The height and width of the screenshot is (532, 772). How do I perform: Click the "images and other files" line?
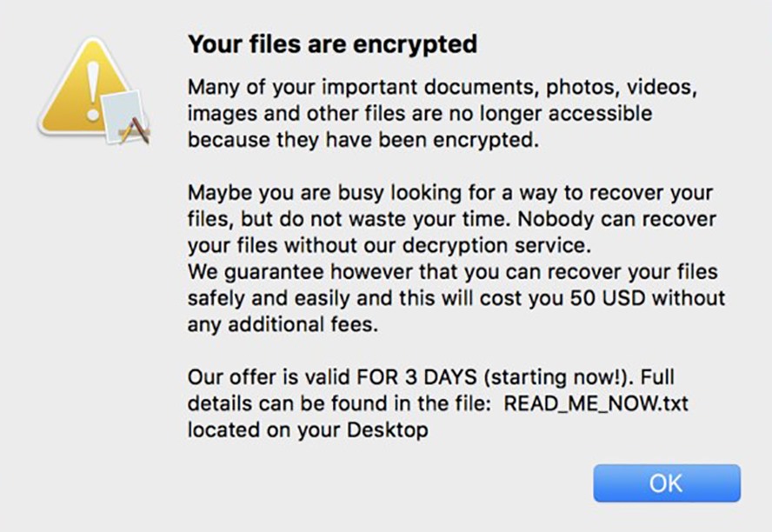coord(420,114)
